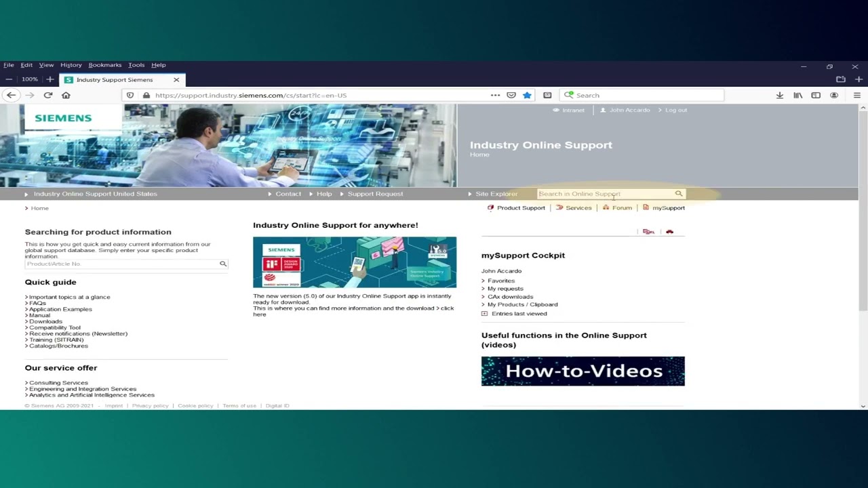Open Favorites in mySupport Cockpit
The height and width of the screenshot is (488, 868).
point(501,281)
